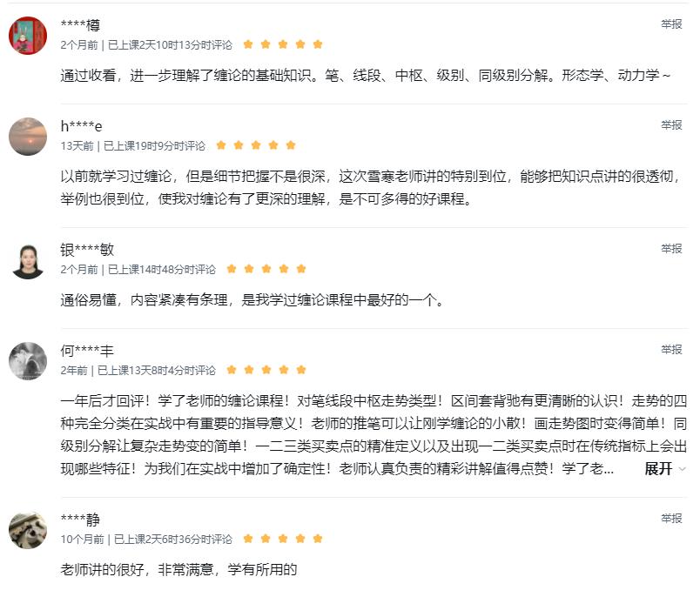Click ****静's profile picture
The image size is (700, 597).
(28, 530)
